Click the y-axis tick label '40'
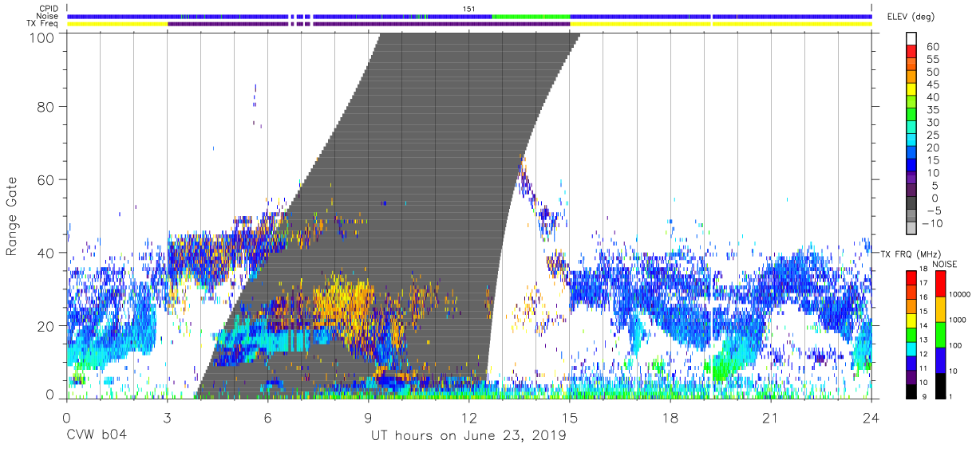The height and width of the screenshot is (452, 980). 46,253
